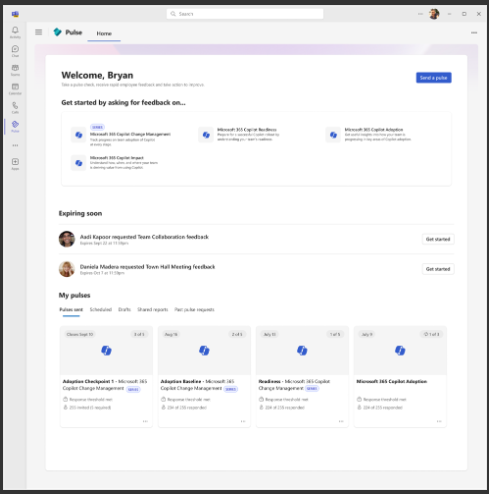The width and height of the screenshot is (489, 494).
Task: Open the Activity bell in sidebar
Action: coord(15,32)
